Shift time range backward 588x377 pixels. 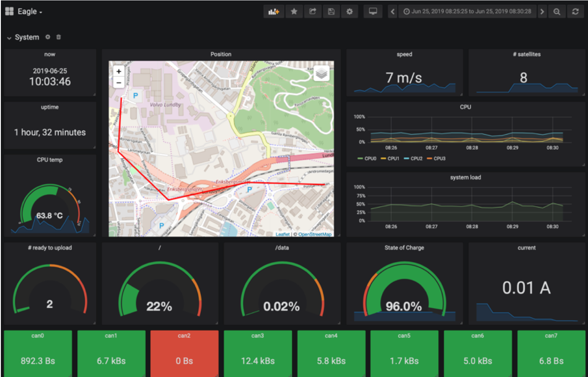392,12
